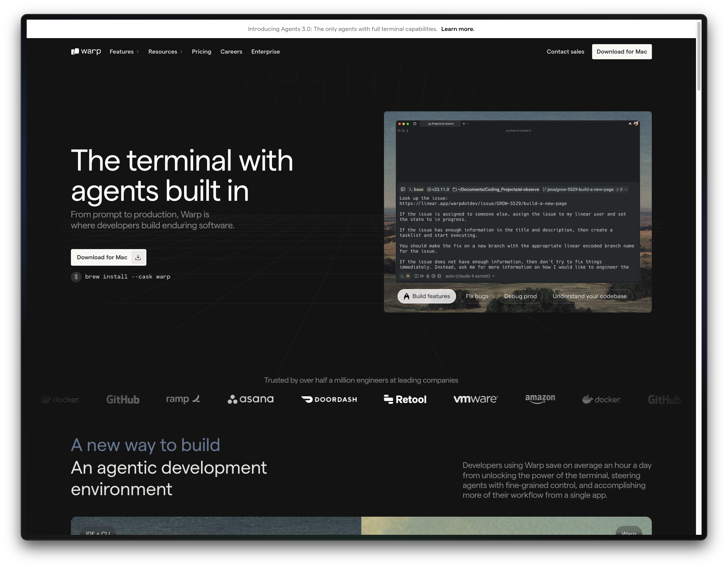Open the Learn more link about Agents 3.0
The width and height of the screenshot is (728, 568).
click(458, 29)
